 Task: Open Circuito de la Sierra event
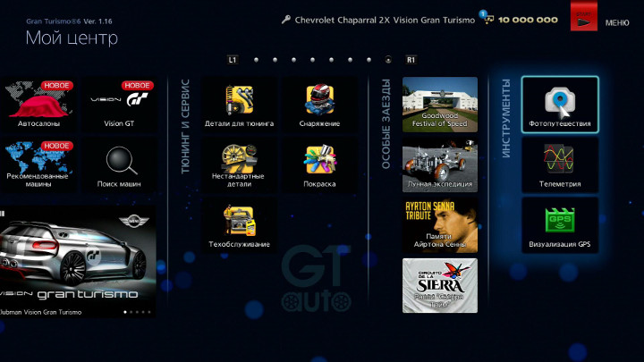point(439,285)
